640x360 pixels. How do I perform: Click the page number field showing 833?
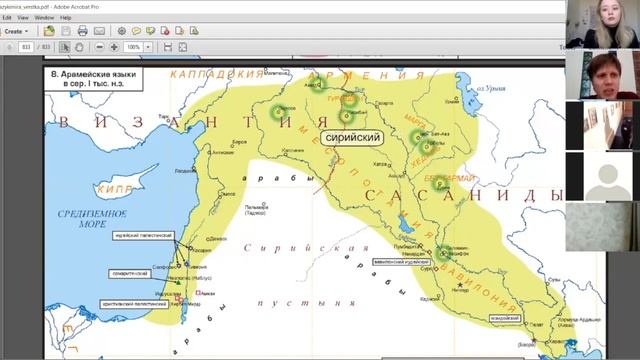click(x=26, y=47)
